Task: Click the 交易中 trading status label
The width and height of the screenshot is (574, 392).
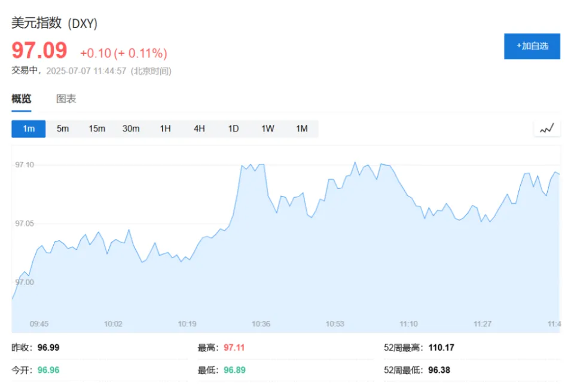Action: pos(24,71)
